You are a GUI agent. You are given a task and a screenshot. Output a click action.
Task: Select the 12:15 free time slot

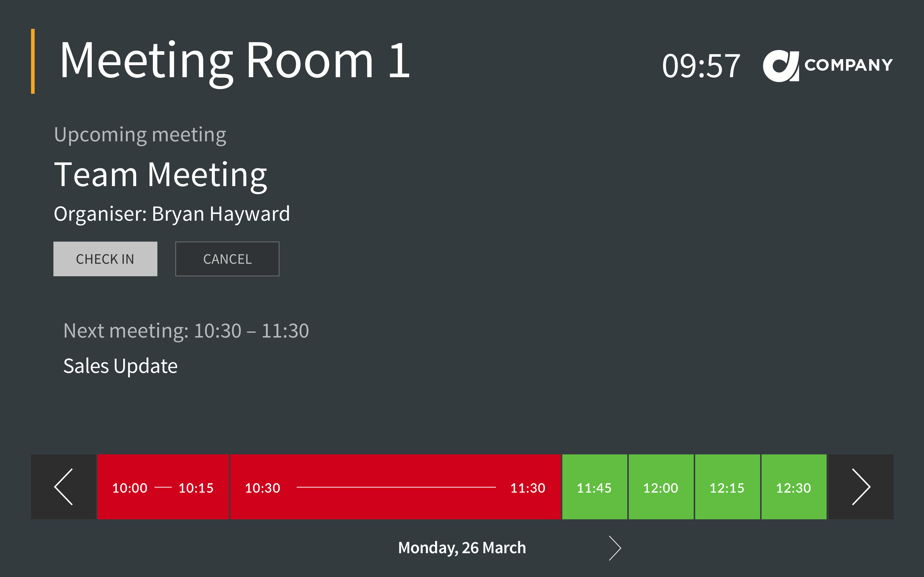[727, 487]
